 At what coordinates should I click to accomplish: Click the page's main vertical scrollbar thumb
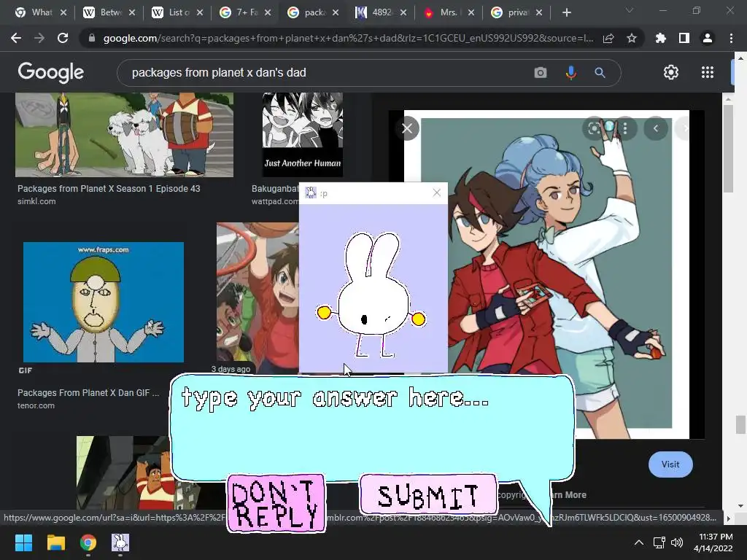point(741,425)
